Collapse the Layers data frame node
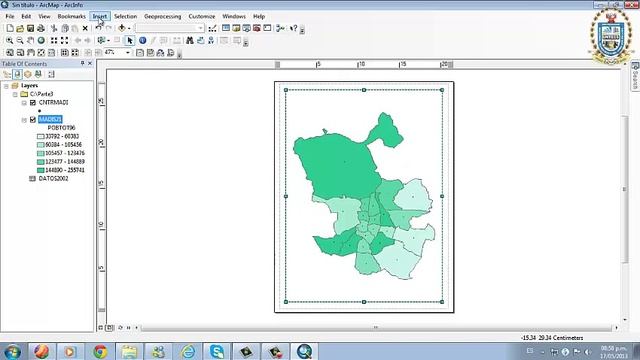Screen dimensions: 640x360 click(6, 86)
